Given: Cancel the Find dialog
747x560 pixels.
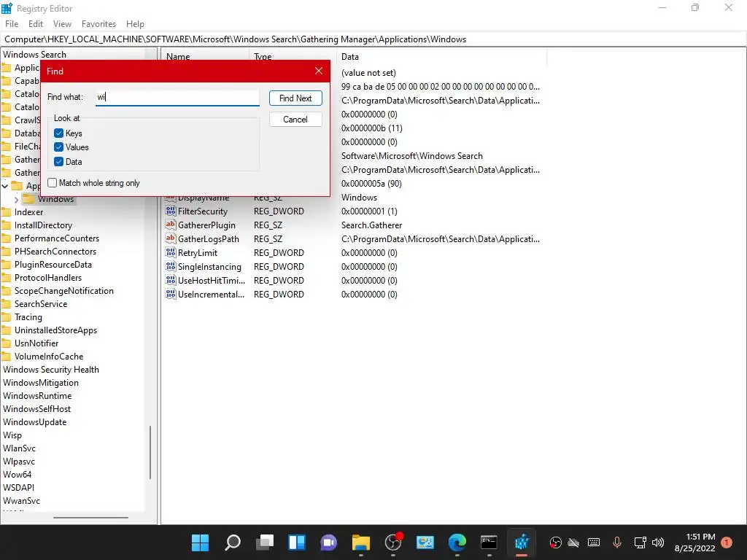Looking at the screenshot, I should click(x=295, y=119).
